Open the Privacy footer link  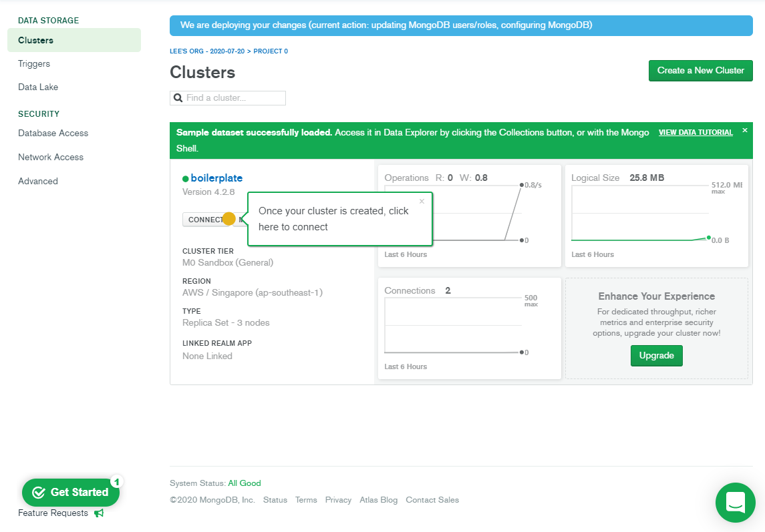click(338, 500)
